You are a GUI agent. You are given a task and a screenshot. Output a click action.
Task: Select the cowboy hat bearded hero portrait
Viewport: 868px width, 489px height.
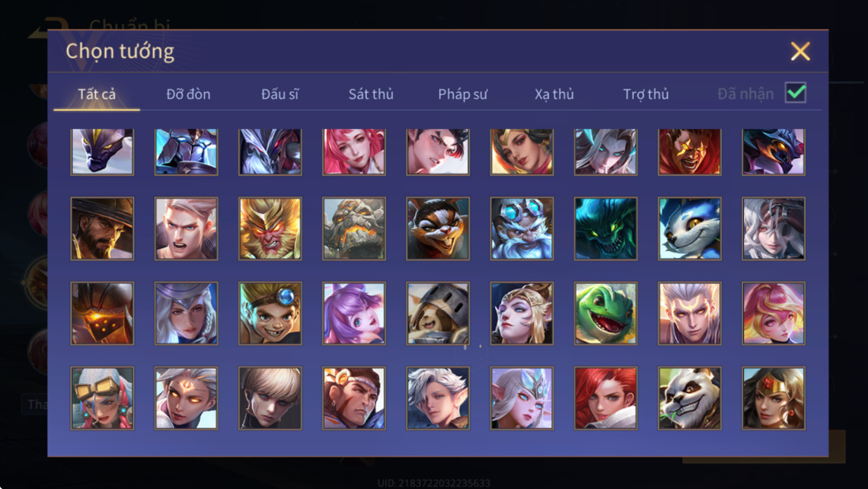(103, 229)
